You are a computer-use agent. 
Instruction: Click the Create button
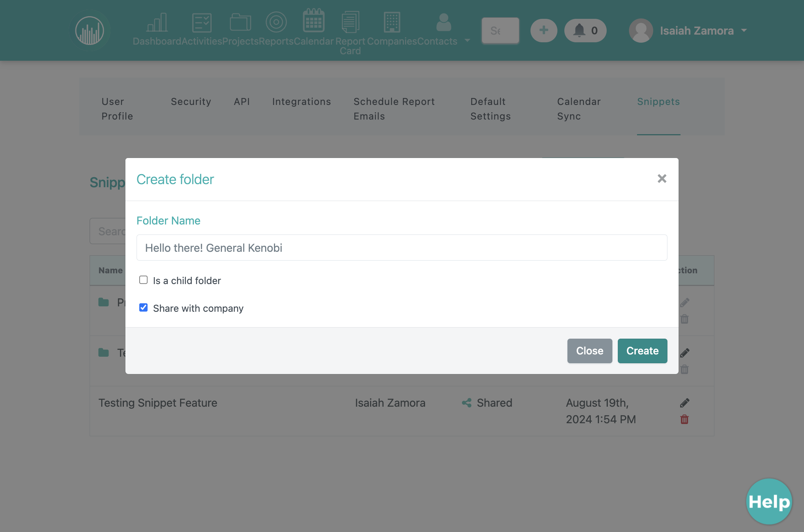pos(642,351)
